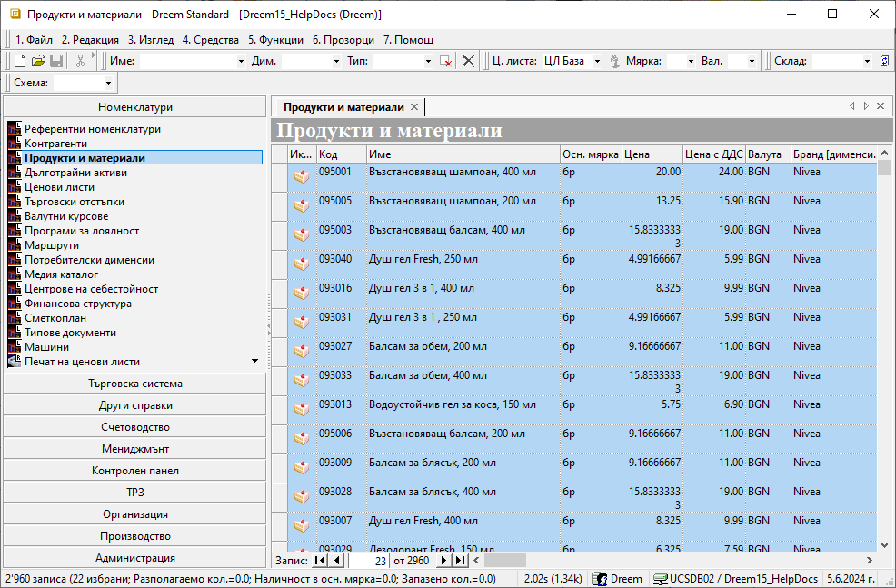Click the next record arrow

[x=447, y=561]
